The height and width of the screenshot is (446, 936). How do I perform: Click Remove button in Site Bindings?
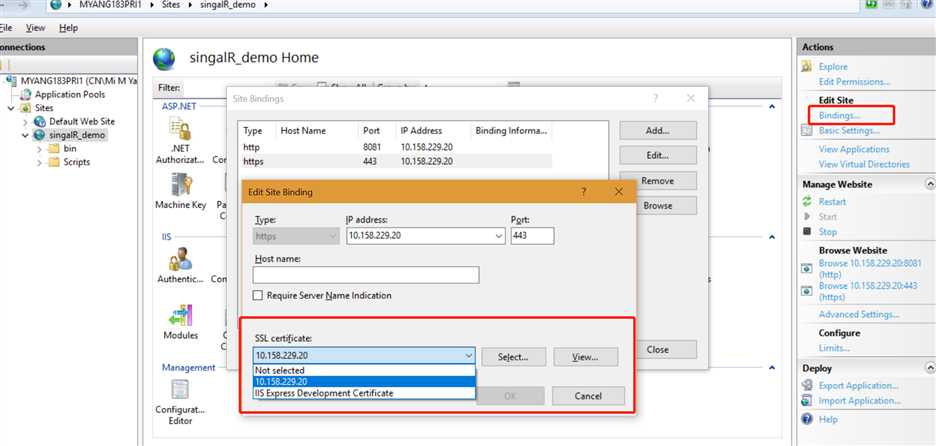coord(658,180)
